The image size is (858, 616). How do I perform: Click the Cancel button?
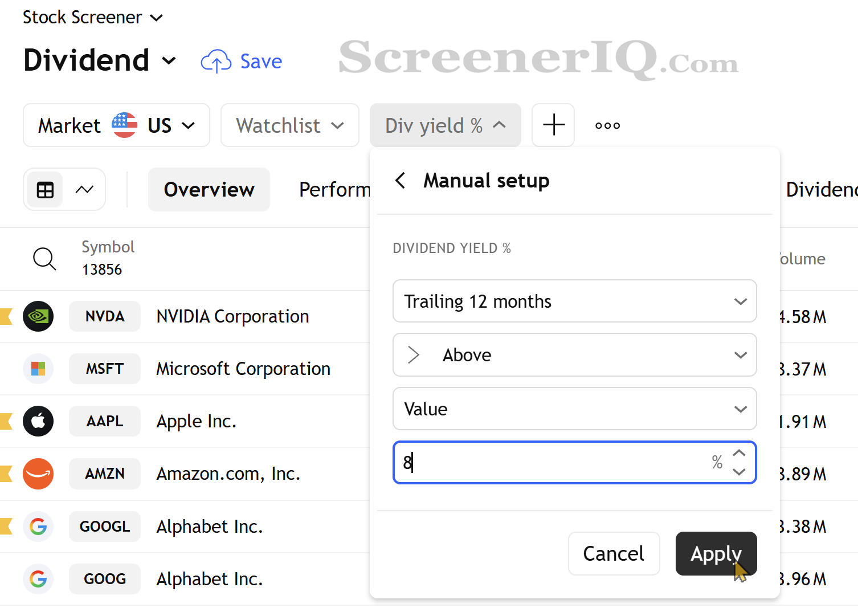(614, 553)
